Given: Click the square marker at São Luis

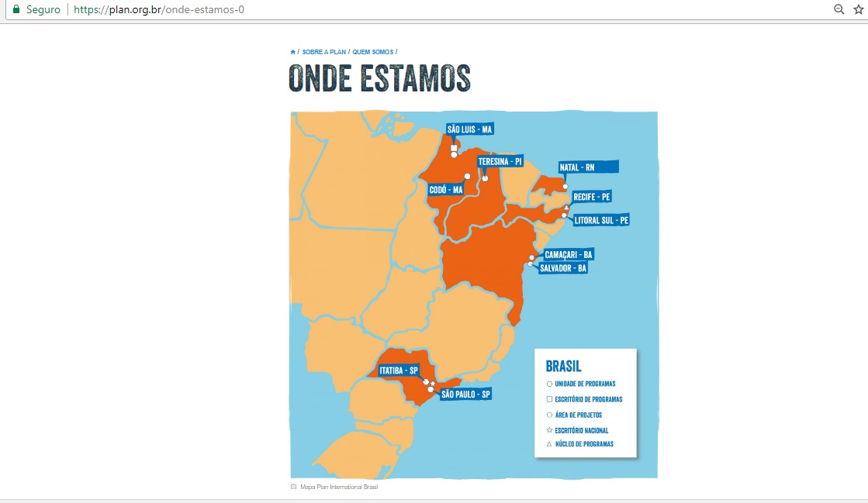Looking at the screenshot, I should (454, 146).
